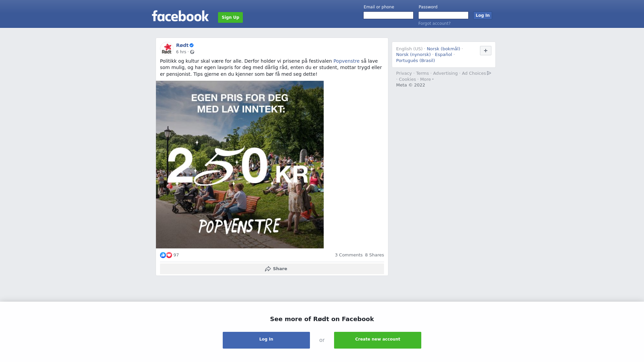The width and height of the screenshot is (644, 362).
Task: Click the green Sign Up button
Action: coord(230,17)
